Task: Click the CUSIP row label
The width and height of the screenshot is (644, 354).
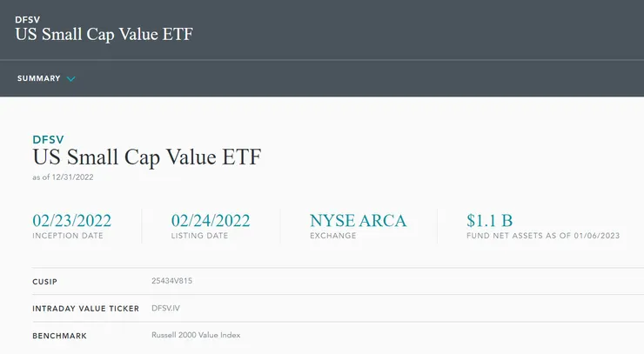Action: [x=45, y=281]
